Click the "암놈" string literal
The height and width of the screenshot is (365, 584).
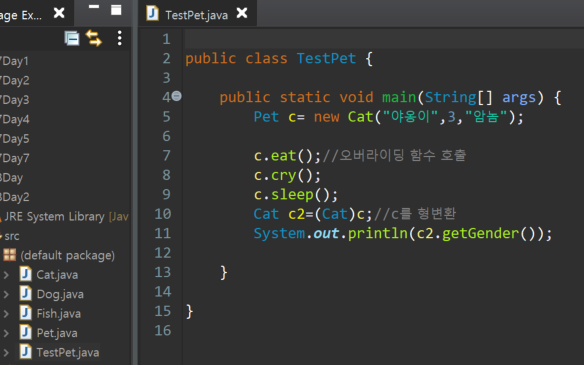point(486,117)
